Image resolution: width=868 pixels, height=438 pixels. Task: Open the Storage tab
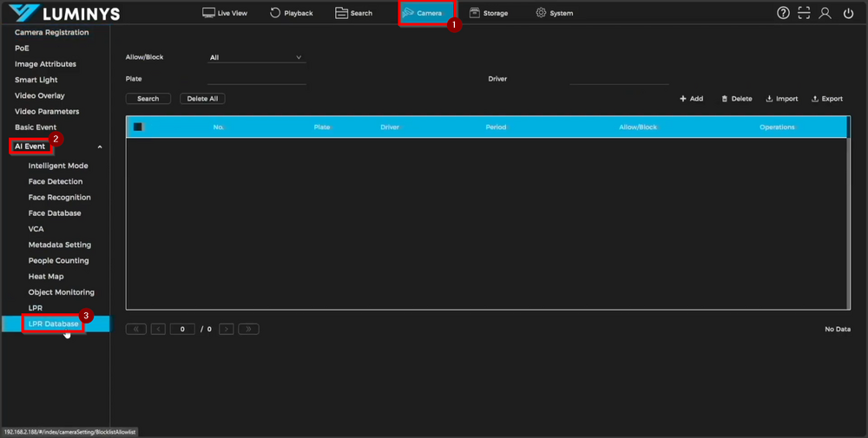489,13
